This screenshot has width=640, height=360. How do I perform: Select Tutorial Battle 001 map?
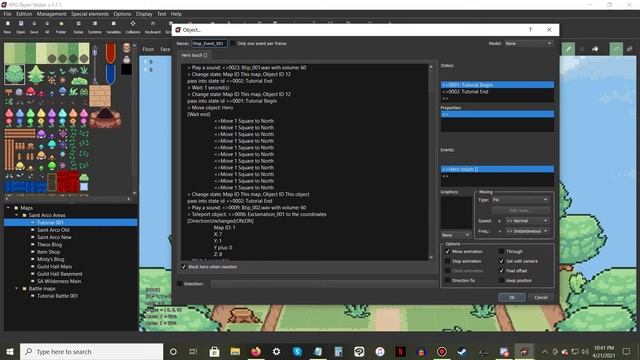pos(57,296)
